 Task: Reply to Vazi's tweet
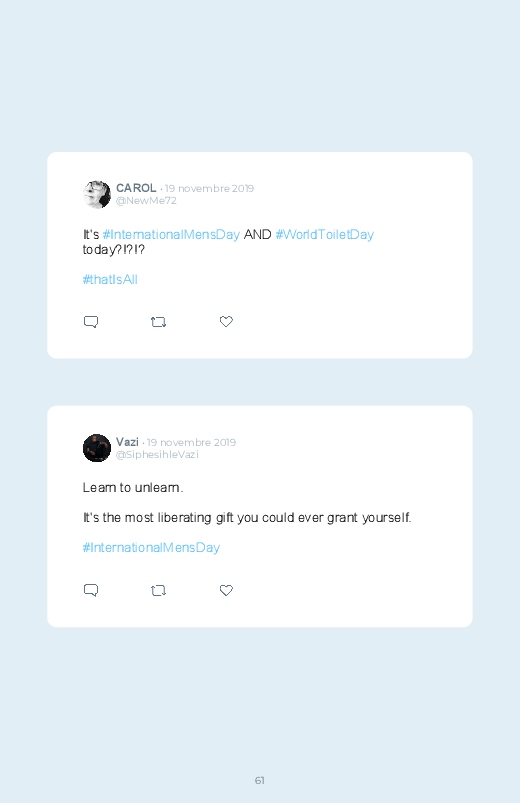click(91, 590)
